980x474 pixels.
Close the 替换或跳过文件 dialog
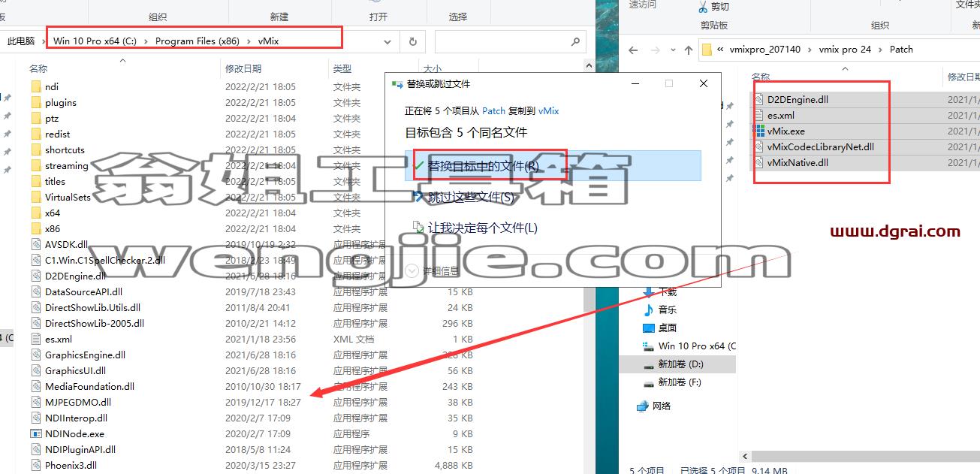[704, 84]
